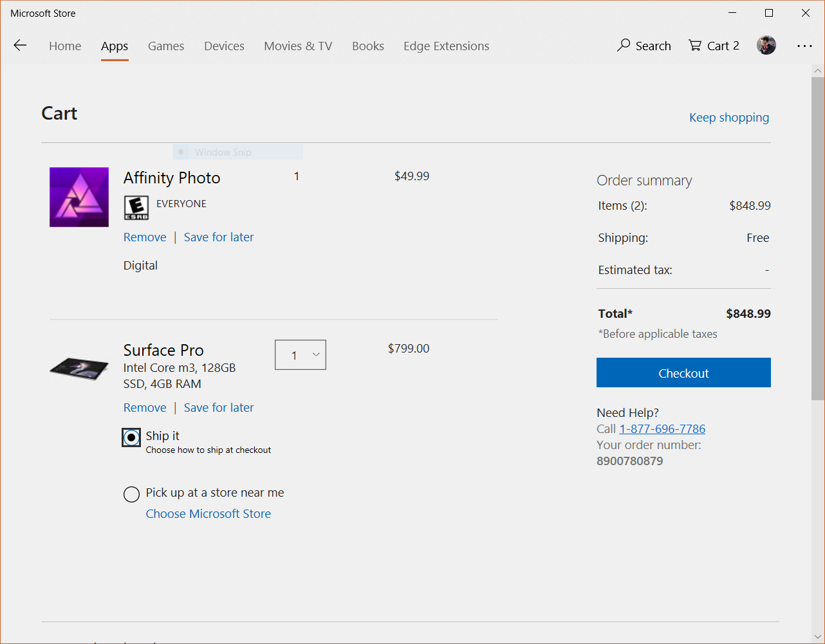Open the user profile avatar
The height and width of the screenshot is (644, 825).
pyautogui.click(x=766, y=45)
